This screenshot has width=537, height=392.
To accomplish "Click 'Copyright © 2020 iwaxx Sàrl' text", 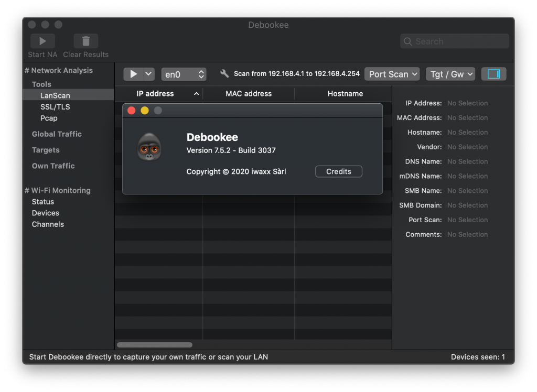I will tap(237, 171).
